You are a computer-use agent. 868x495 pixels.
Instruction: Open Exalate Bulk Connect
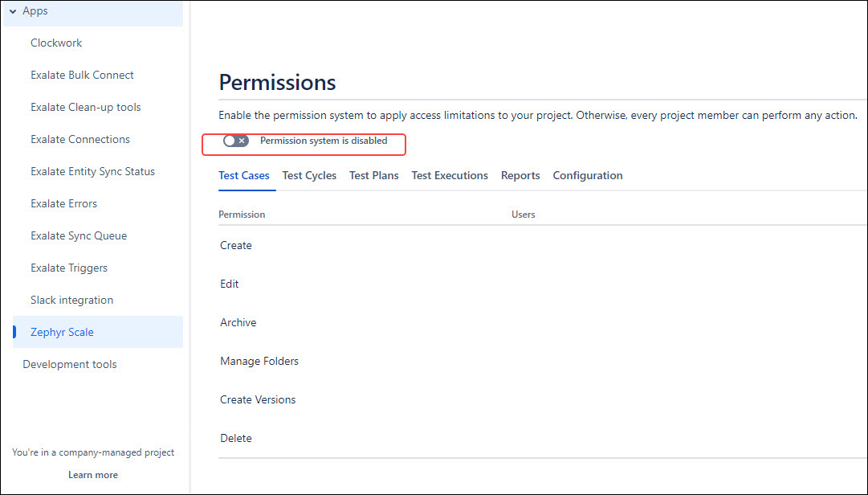(82, 74)
